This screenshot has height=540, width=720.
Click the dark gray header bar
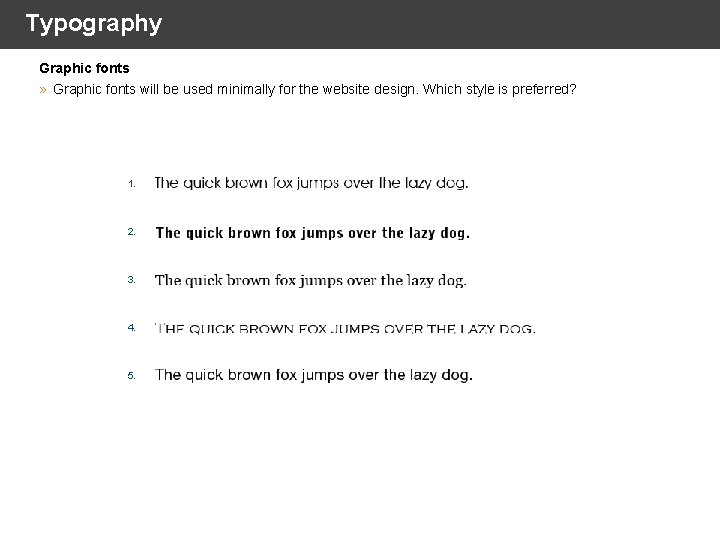tap(360, 24)
